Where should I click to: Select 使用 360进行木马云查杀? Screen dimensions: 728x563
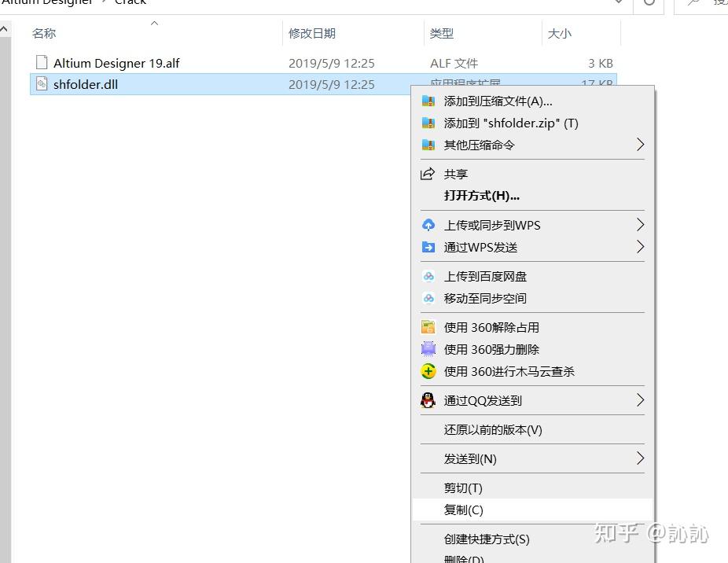[x=532, y=371]
